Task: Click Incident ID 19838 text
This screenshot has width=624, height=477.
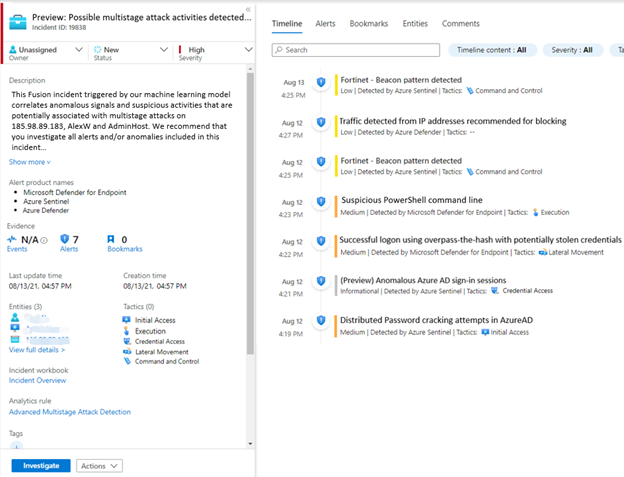Action: tap(59, 27)
